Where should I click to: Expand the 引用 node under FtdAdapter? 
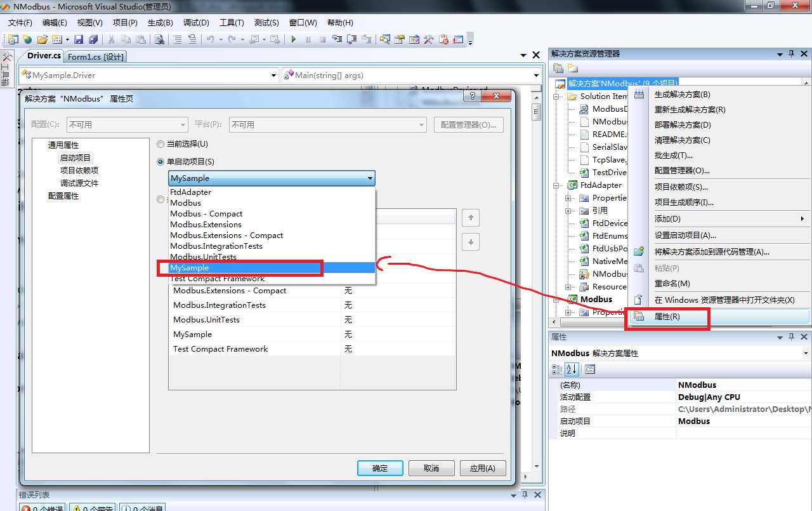(568, 211)
